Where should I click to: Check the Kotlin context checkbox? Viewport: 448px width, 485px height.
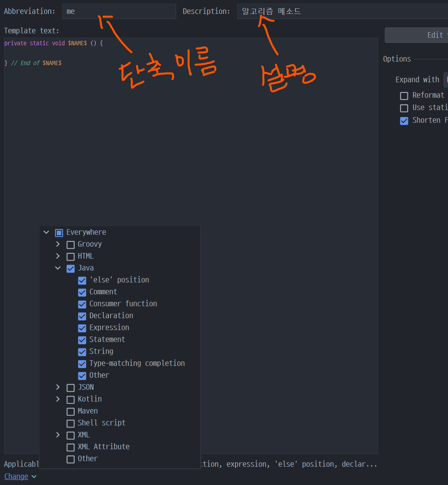coord(70,400)
